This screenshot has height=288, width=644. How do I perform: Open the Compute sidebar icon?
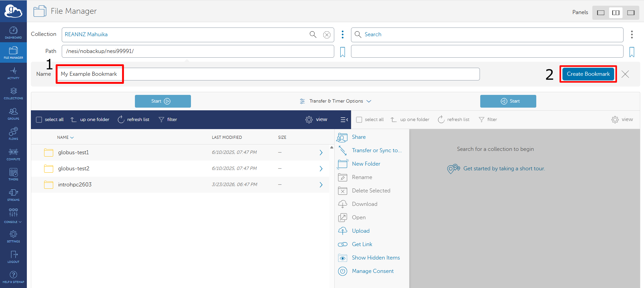click(13, 154)
